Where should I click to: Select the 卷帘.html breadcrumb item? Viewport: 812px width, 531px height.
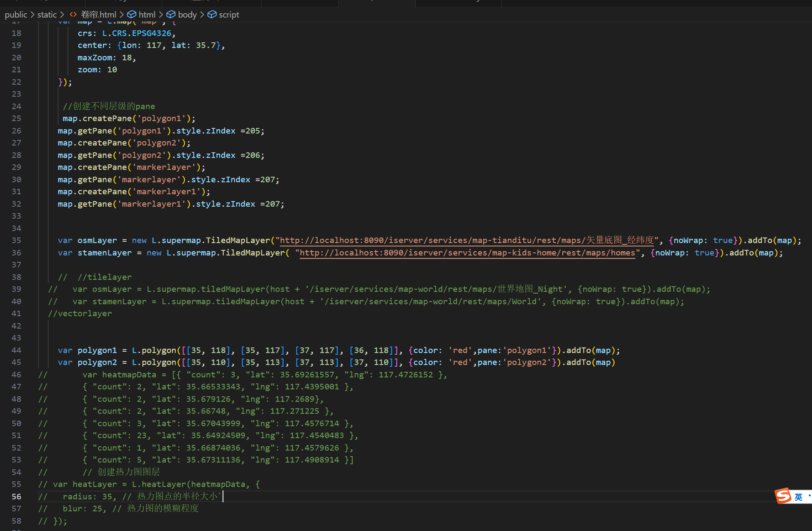tap(98, 15)
